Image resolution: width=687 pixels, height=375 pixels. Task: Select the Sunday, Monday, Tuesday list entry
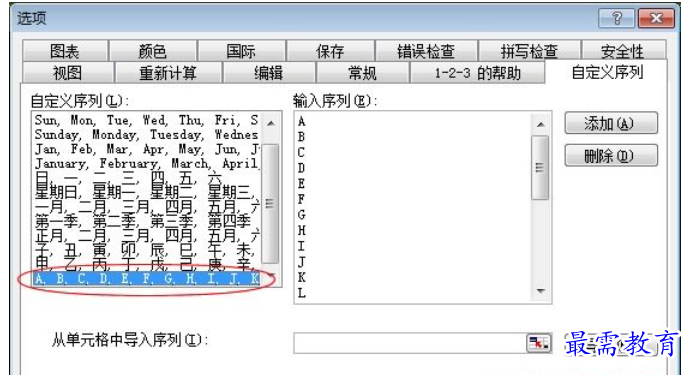coord(147,134)
